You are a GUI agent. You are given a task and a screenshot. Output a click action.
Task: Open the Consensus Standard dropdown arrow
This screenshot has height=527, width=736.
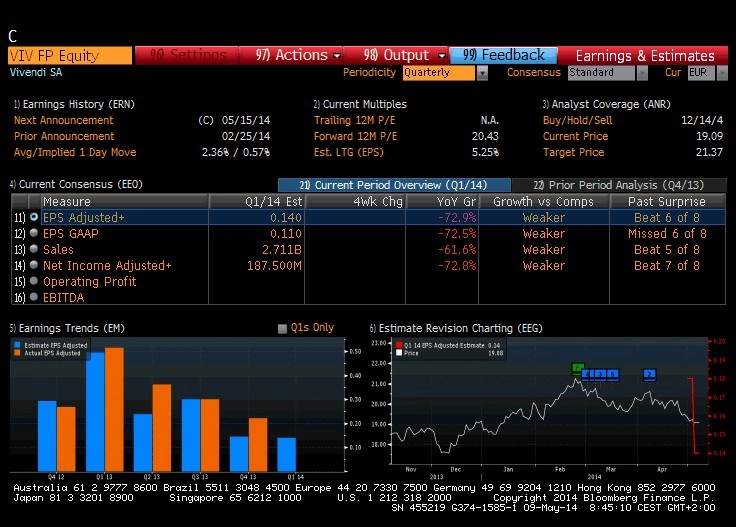point(642,73)
